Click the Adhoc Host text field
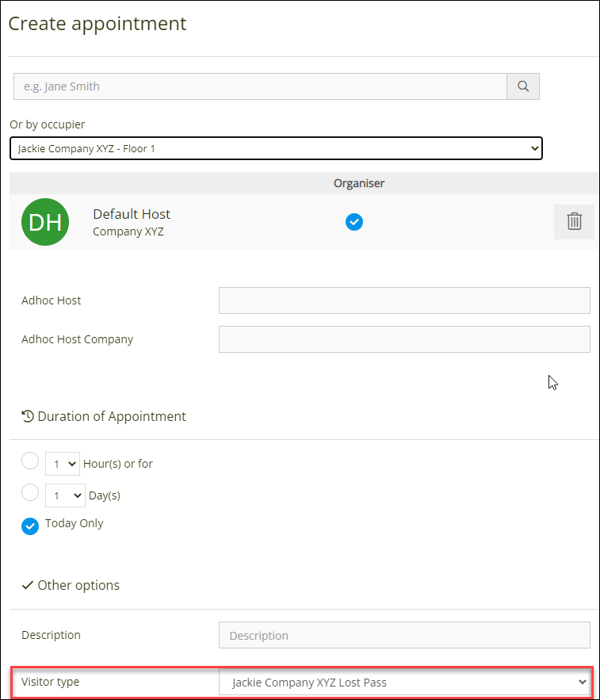The height and width of the screenshot is (700, 600). (404, 300)
